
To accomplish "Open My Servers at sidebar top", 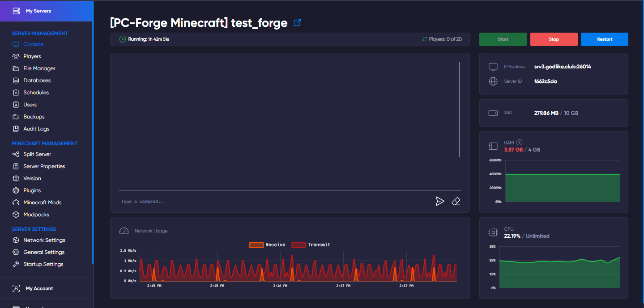I will [x=38, y=11].
